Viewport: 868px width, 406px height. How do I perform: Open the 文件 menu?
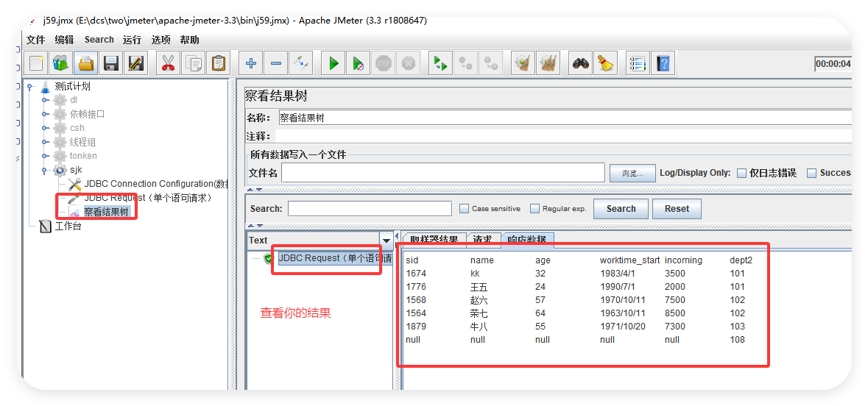[35, 40]
